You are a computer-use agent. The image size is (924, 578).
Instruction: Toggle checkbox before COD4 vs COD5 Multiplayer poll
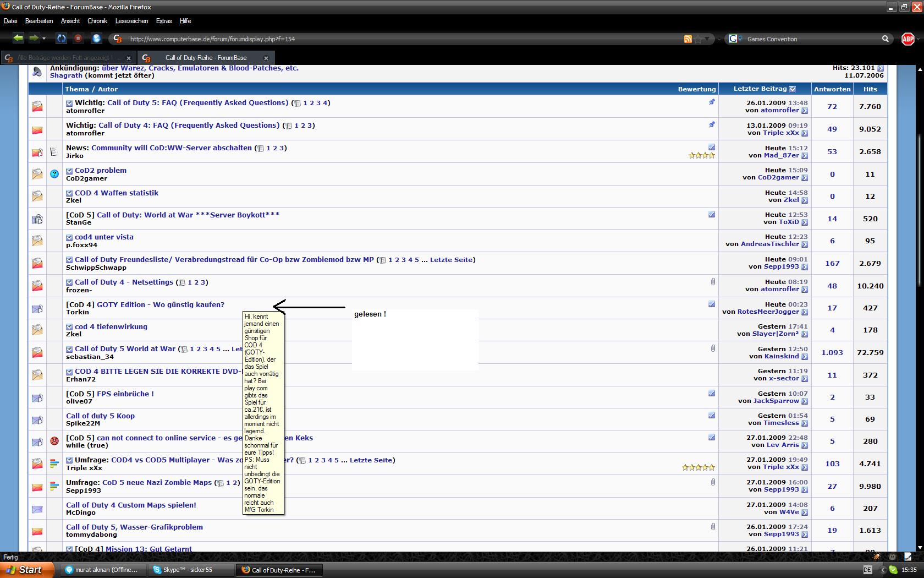[x=69, y=460]
